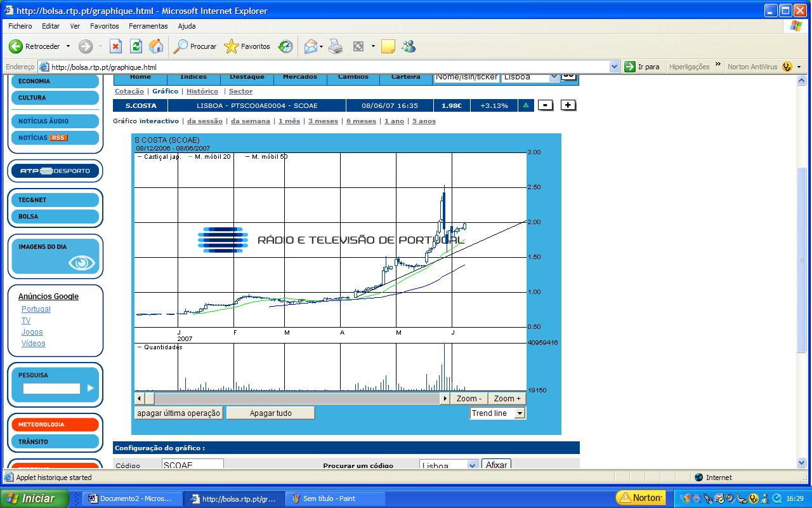Open the browsing History clock icon
812x508 pixels.
point(285,46)
